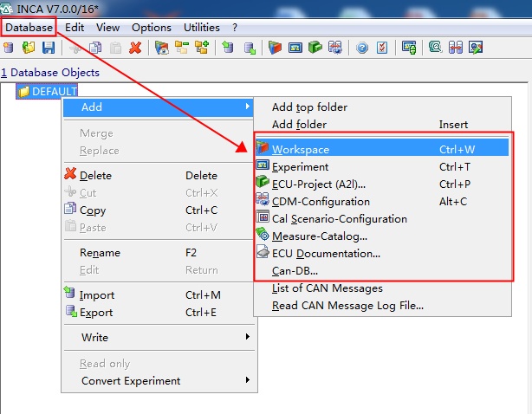Image resolution: width=532 pixels, height=414 pixels.
Task: Expand the Convert Experiment submenu arrow
Action: coord(248,379)
